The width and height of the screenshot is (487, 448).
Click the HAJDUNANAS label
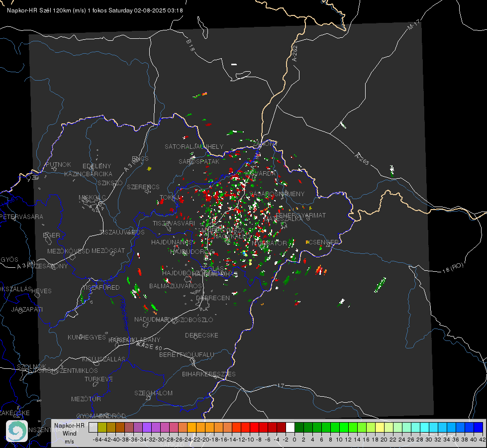tap(172, 242)
